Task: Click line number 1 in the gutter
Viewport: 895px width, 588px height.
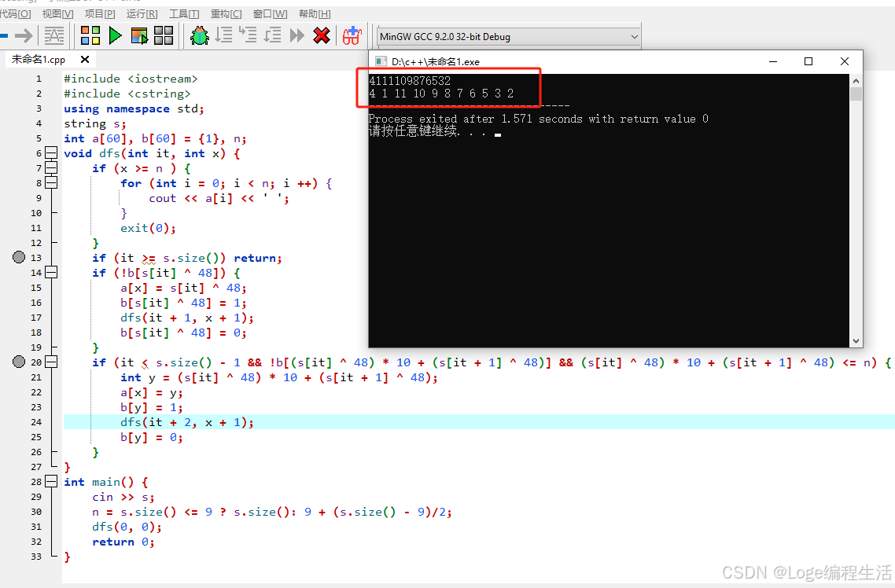Action: click(x=39, y=79)
